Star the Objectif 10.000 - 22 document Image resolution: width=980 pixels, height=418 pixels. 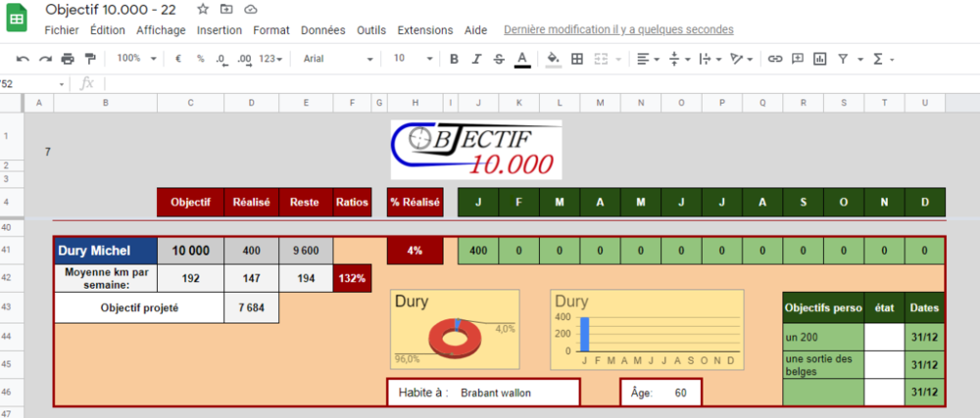(203, 10)
